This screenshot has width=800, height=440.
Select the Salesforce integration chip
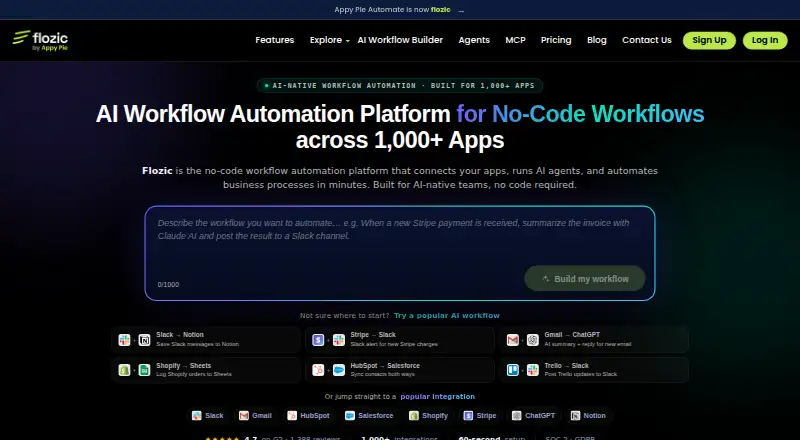pyautogui.click(x=369, y=415)
